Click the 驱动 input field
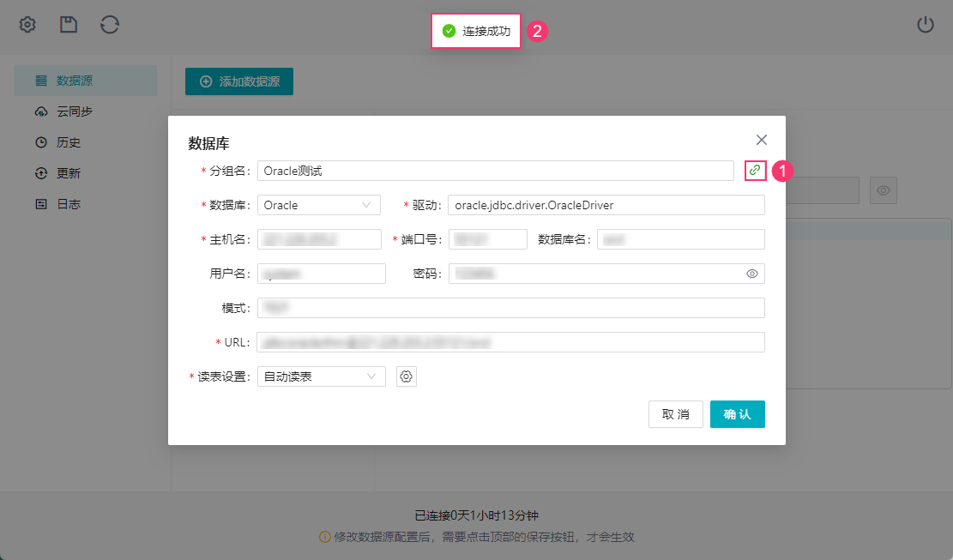Screen dimensions: 953x560 tap(606, 205)
